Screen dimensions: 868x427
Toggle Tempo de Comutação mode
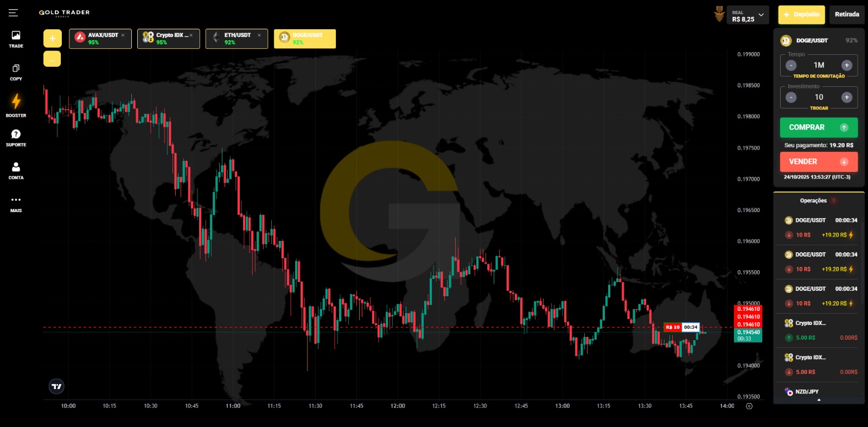(819, 77)
